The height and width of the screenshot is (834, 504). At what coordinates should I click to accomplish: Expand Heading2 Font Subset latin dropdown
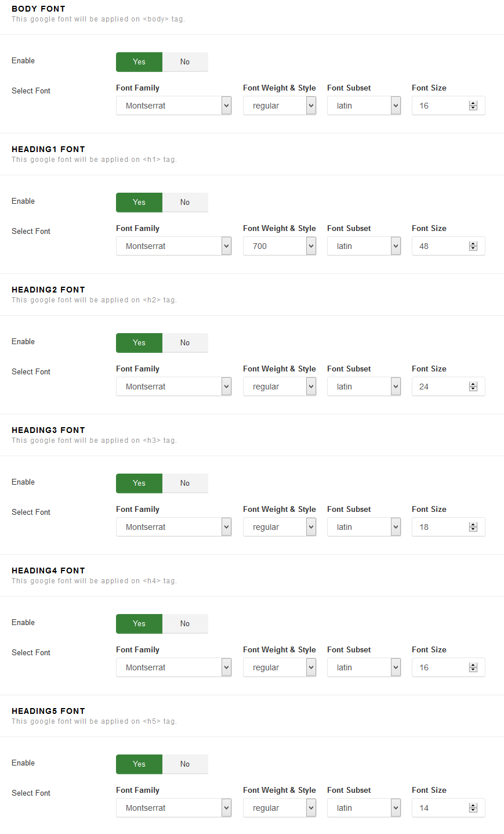[364, 387]
